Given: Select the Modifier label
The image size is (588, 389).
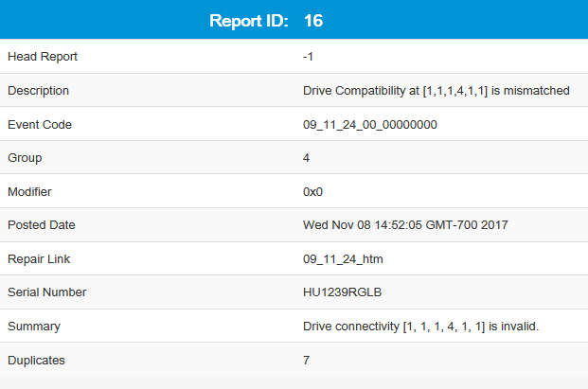Looking at the screenshot, I should coord(31,192).
